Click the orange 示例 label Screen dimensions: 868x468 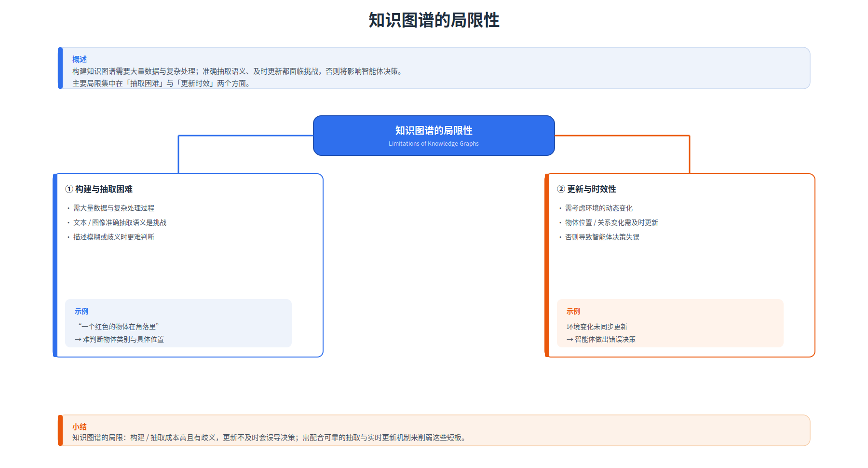[573, 311]
